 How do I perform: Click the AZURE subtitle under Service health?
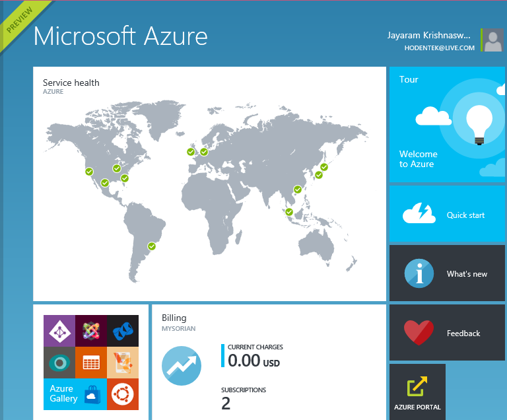[53, 92]
